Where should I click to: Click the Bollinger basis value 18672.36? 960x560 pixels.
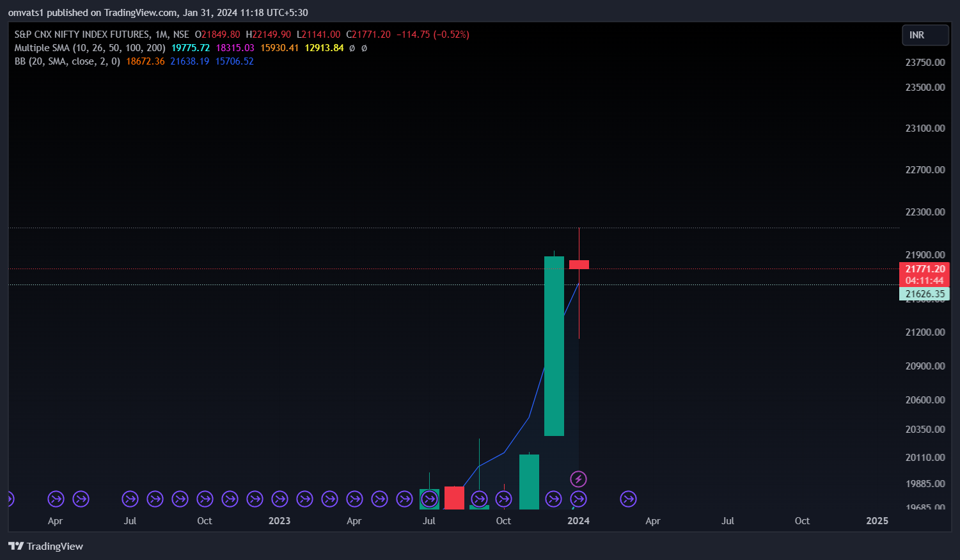[145, 61]
